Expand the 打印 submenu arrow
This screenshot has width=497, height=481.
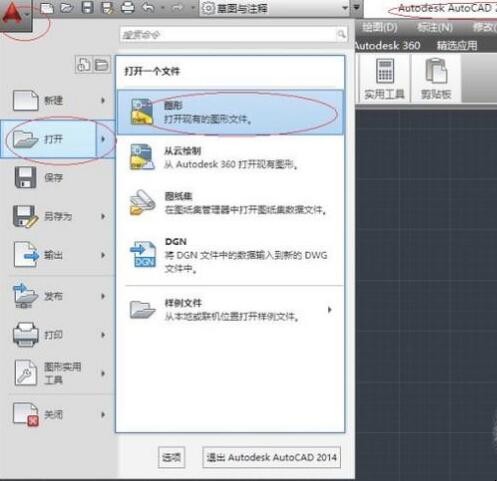coord(103,335)
